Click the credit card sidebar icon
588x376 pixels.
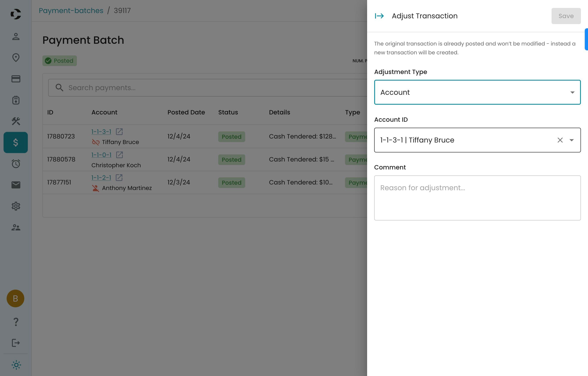coord(16,79)
